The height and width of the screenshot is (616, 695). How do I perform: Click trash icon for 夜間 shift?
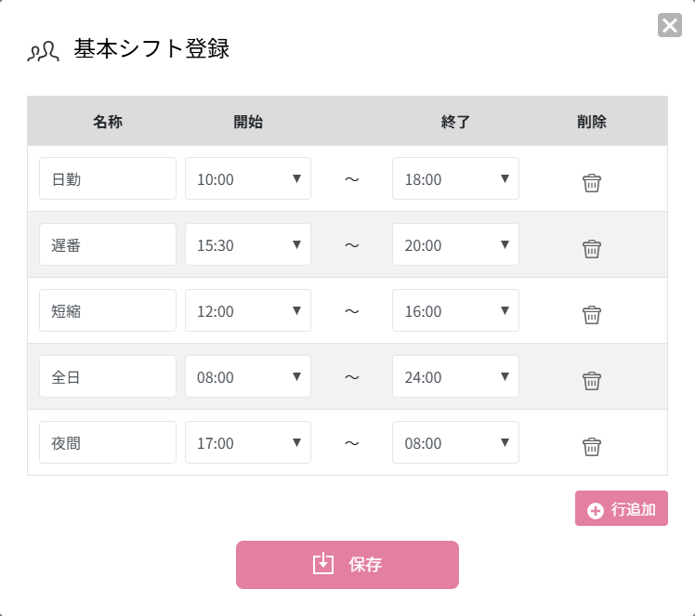(592, 447)
